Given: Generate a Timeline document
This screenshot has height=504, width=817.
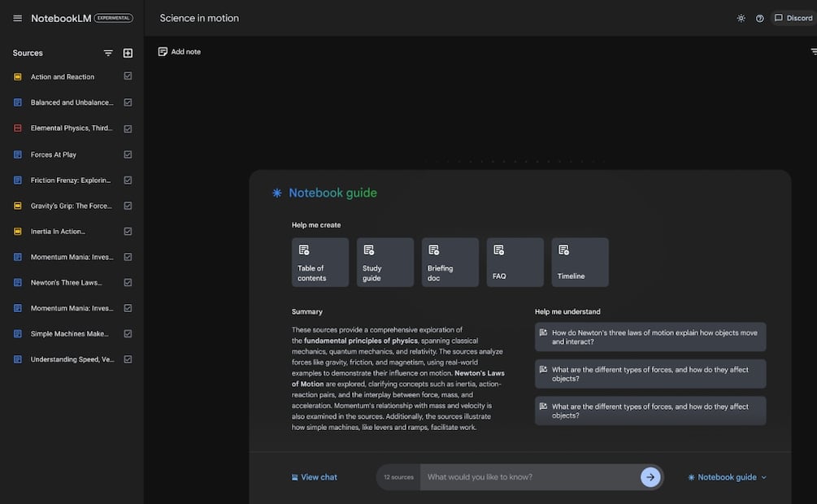Looking at the screenshot, I should 580,262.
